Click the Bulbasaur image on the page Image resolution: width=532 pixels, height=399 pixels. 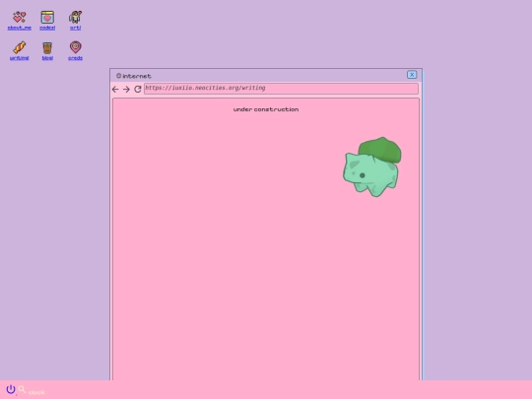tap(371, 166)
